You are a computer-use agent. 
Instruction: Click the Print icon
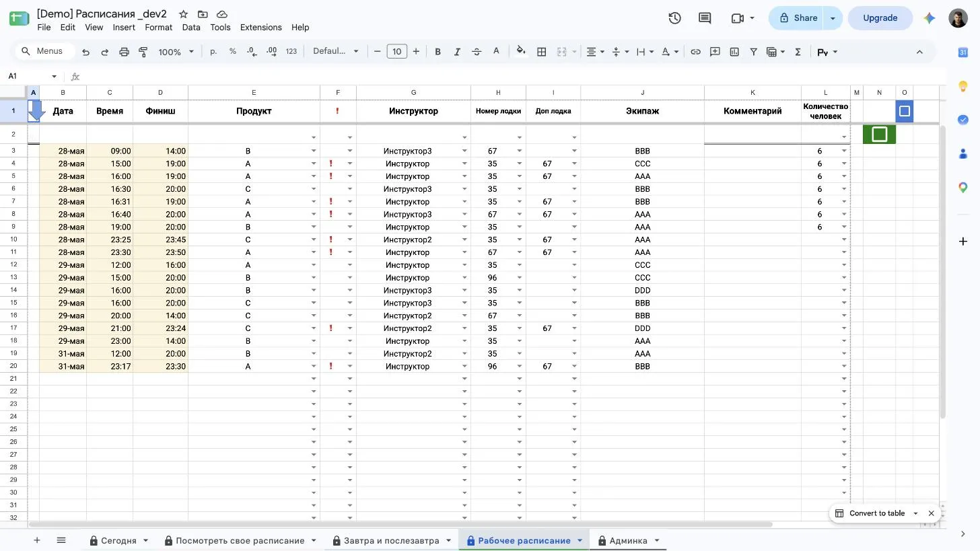(124, 52)
